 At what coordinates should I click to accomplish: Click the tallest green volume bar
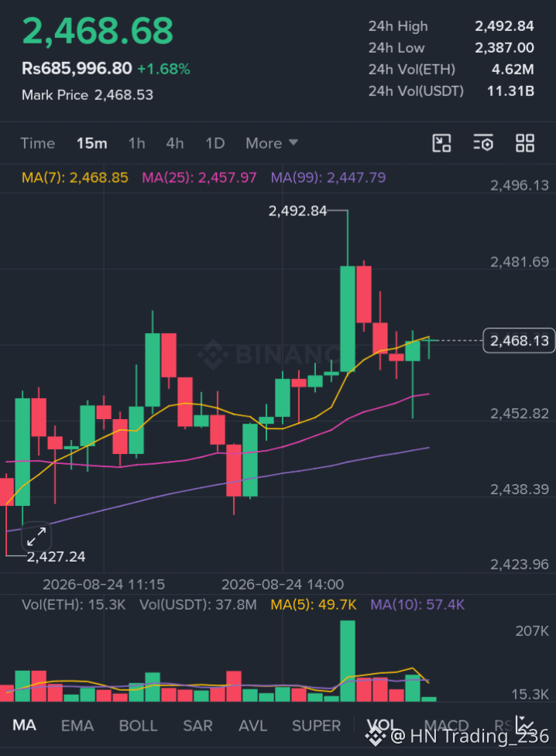click(x=348, y=661)
